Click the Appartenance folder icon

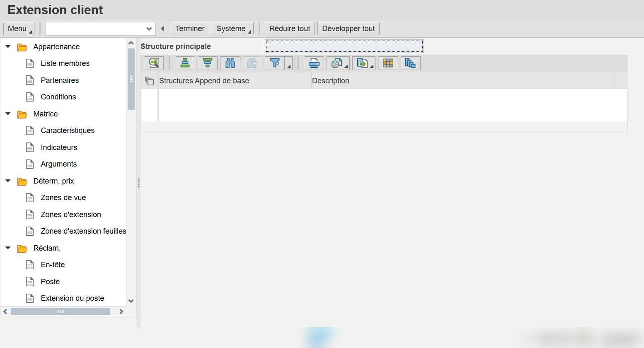pos(22,47)
